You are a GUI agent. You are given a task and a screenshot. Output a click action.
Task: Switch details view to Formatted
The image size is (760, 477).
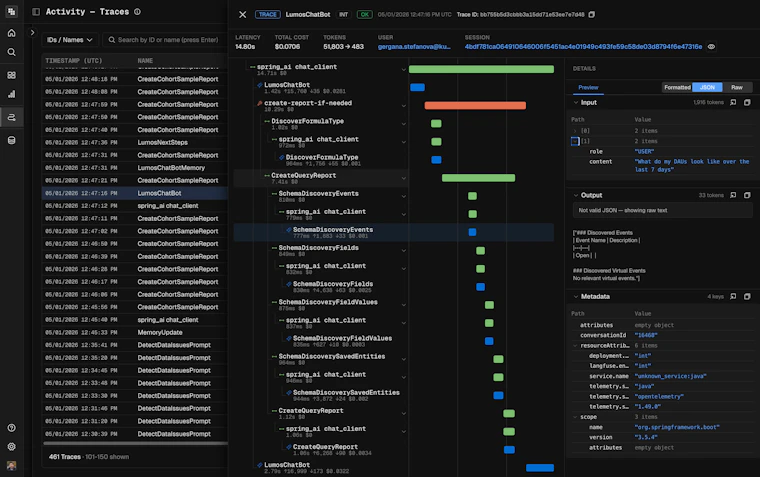click(677, 87)
